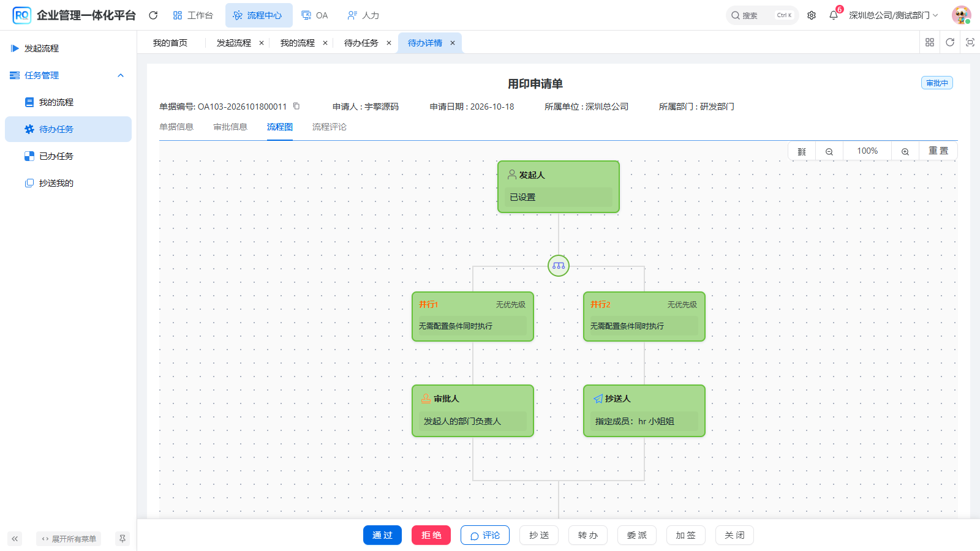
Task: Select 抄送我的 in sidebar
Action: point(68,183)
